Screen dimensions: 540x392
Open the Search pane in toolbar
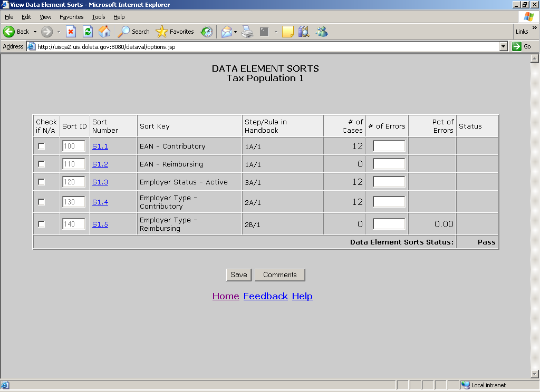pyautogui.click(x=134, y=32)
